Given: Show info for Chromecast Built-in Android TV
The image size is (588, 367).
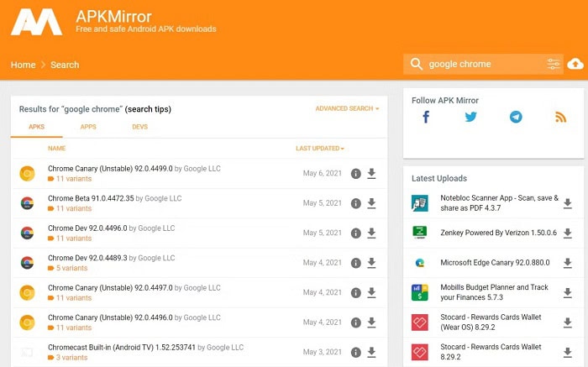Looking at the screenshot, I should point(355,353).
